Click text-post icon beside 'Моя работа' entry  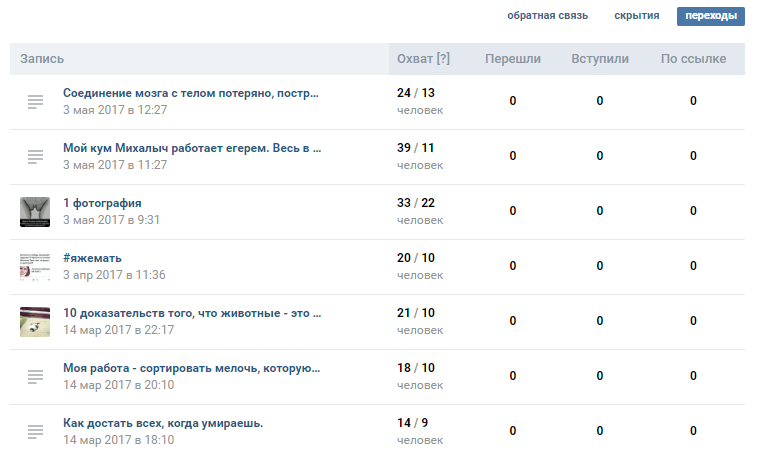coord(35,376)
